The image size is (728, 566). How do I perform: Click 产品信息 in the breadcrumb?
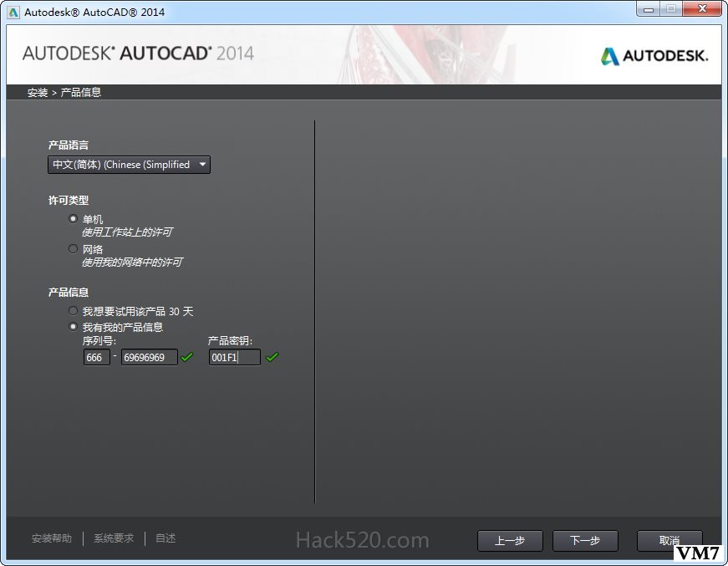(x=81, y=93)
